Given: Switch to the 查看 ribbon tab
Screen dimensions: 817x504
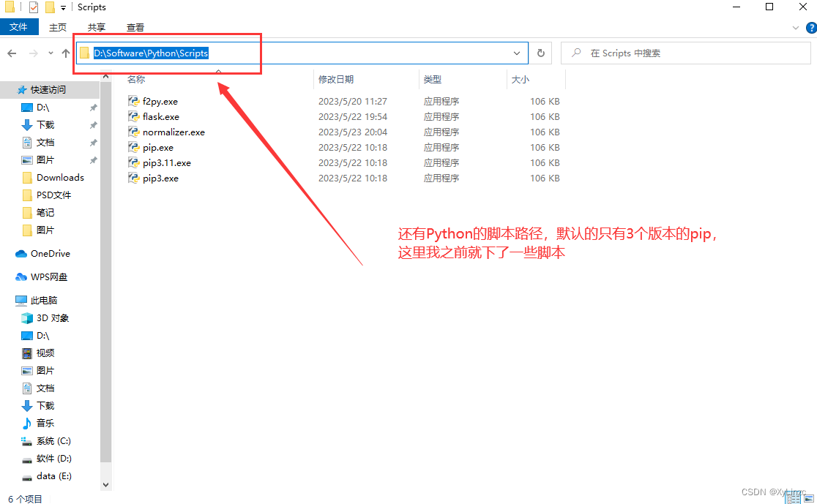Looking at the screenshot, I should point(135,27).
